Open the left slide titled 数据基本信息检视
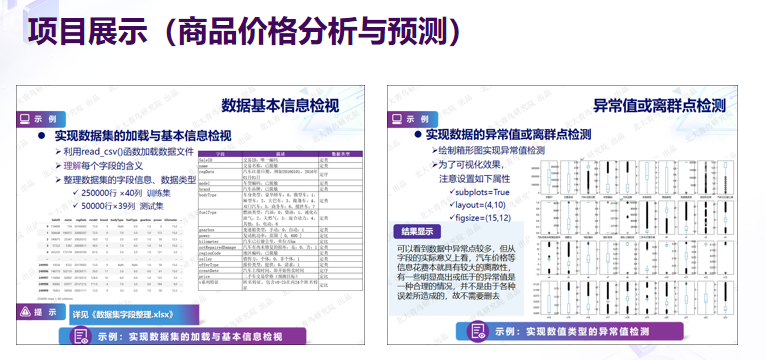Viewport: 766px width, 360px height. pos(190,215)
